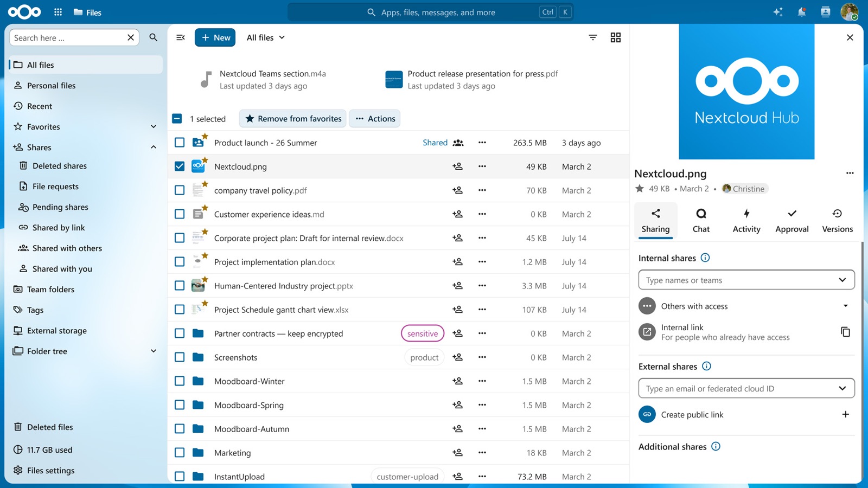Open the Actions dropdown for selection
Viewport: 868px width, 488px height.
click(x=375, y=119)
